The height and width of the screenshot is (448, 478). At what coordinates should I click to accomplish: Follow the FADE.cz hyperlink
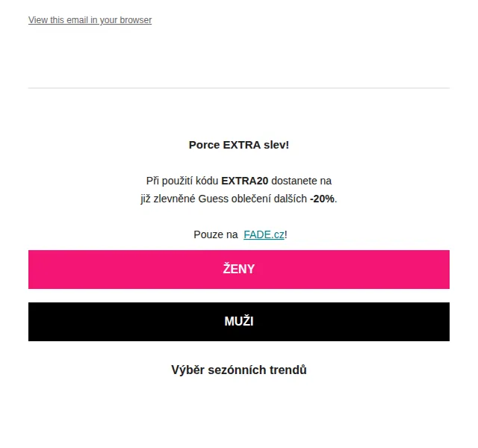point(264,234)
